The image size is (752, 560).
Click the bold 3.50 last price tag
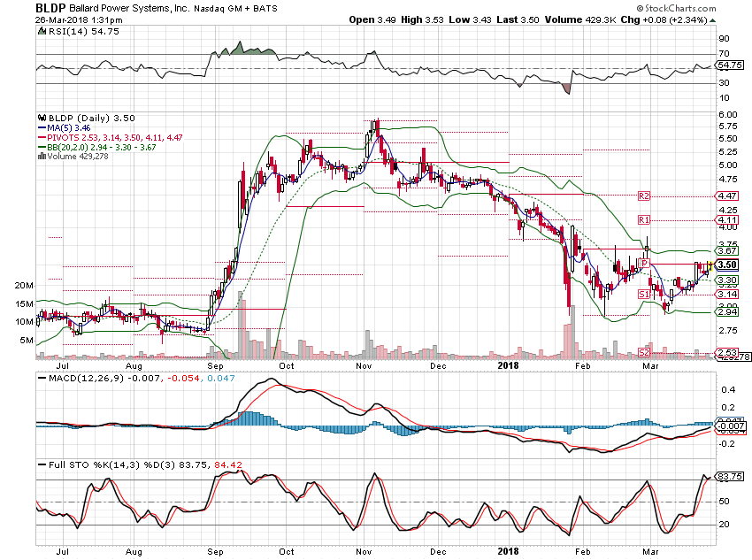[x=728, y=265]
